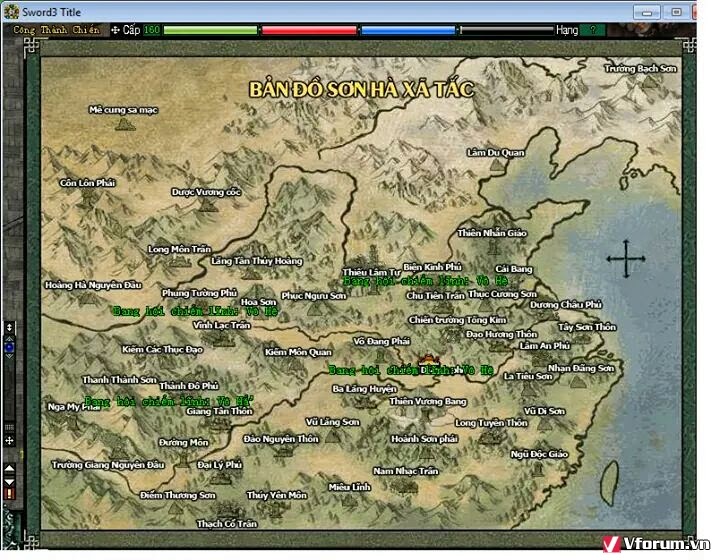
Task: Select Giang Tân Thôn location
Action: point(219,411)
